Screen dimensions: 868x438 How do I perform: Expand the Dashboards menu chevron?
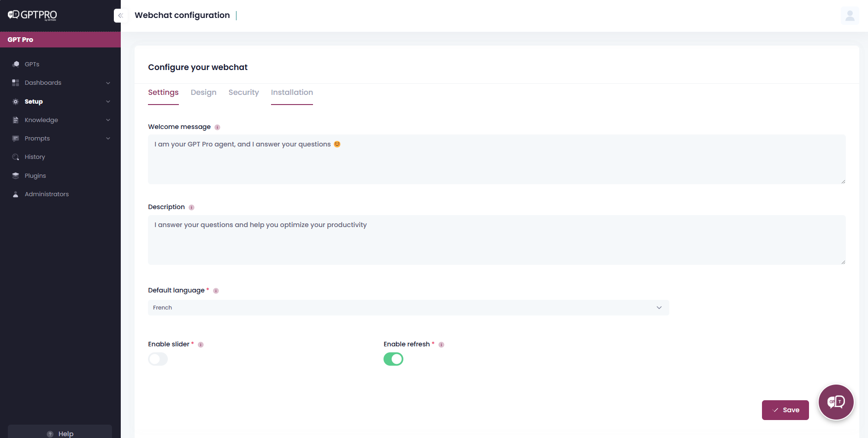coord(108,82)
